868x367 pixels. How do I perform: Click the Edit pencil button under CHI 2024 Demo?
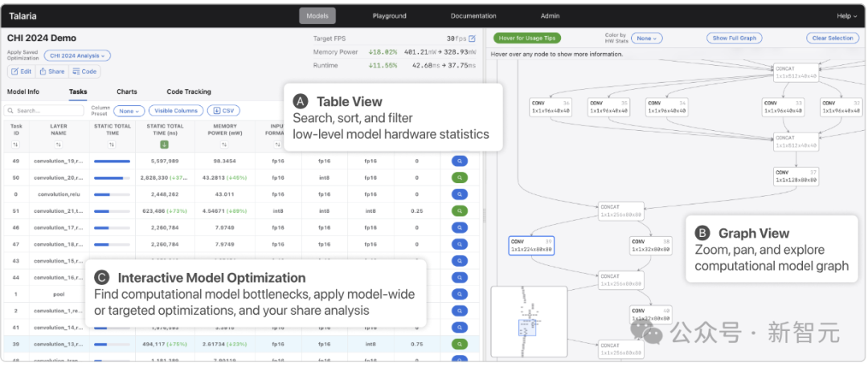pos(21,71)
